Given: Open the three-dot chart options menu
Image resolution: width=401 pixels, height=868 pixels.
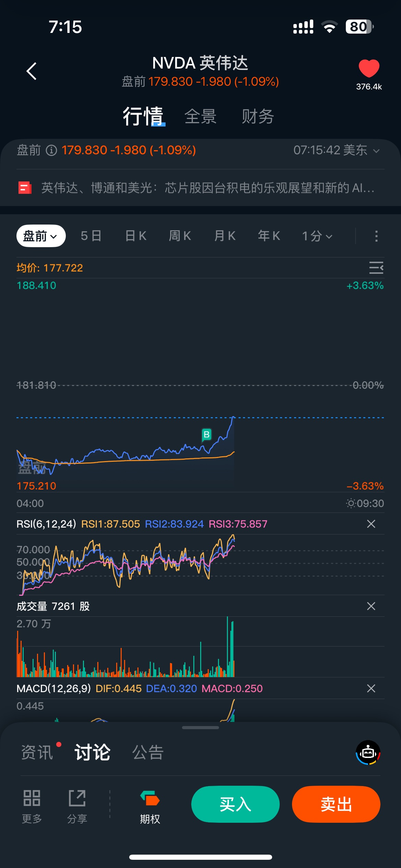Looking at the screenshot, I should 376,236.
